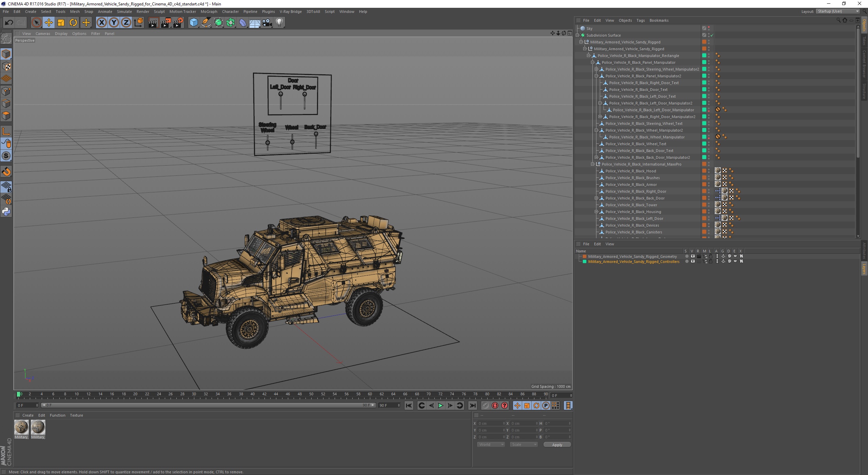This screenshot has height=475, width=868.
Task: Expand Police_Vehicle_R_Black_Back_Door_Manipulator2 node
Action: (x=596, y=157)
